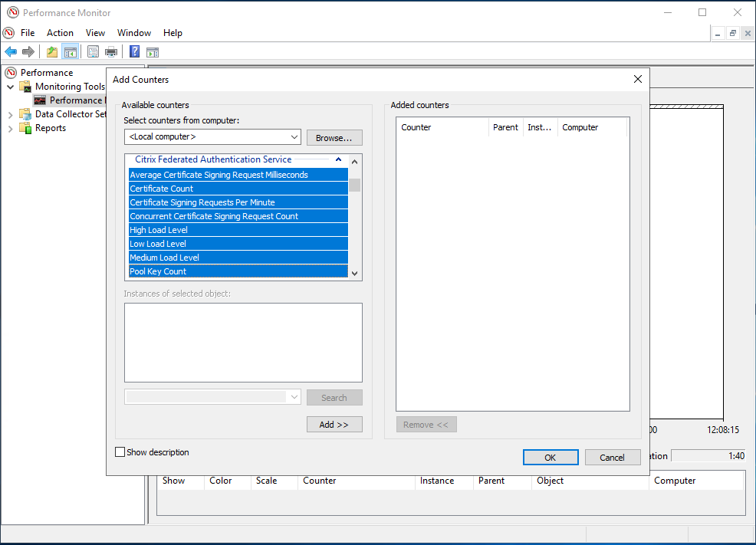756x545 pixels.
Task: Open the Action menu
Action: pyautogui.click(x=60, y=33)
